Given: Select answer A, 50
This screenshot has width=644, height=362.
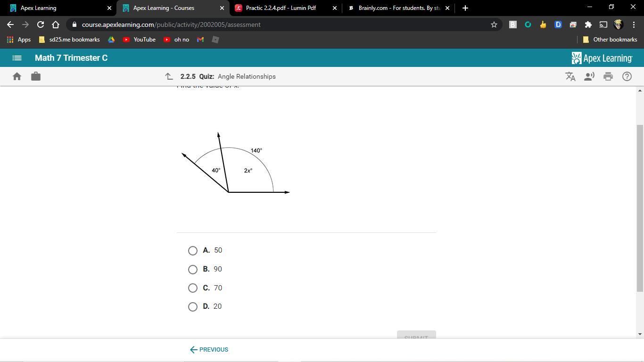Looking at the screenshot, I should [x=193, y=251].
